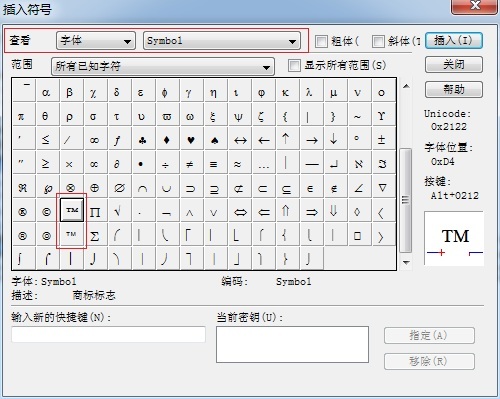
Task: Focus the new shortcut key input field
Action: (108, 334)
